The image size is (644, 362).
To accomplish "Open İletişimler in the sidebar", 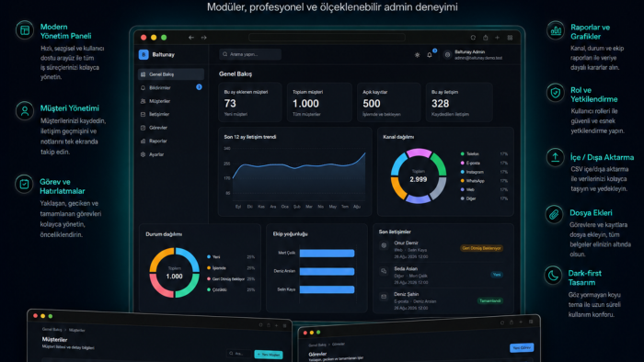I will click(x=171, y=114).
